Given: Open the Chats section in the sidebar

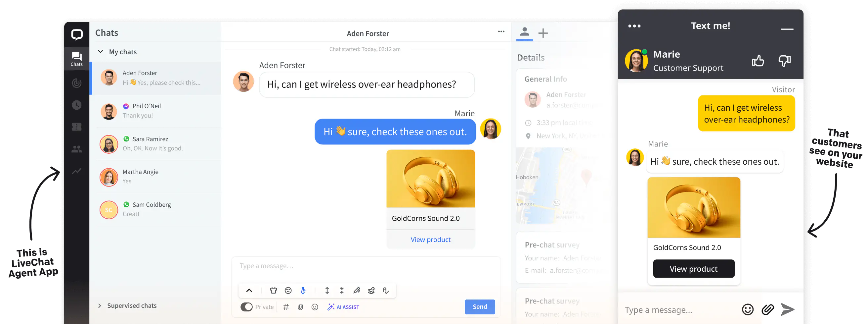Looking at the screenshot, I should [76, 59].
